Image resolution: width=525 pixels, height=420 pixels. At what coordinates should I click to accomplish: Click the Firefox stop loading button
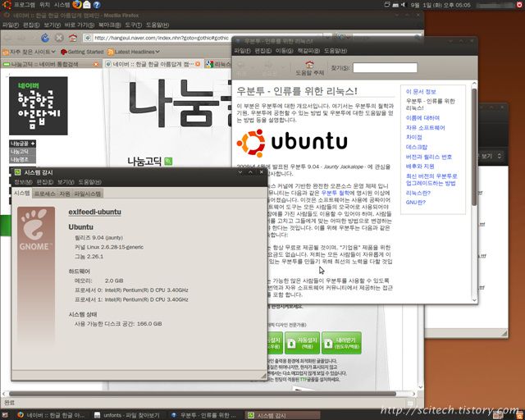(59, 38)
